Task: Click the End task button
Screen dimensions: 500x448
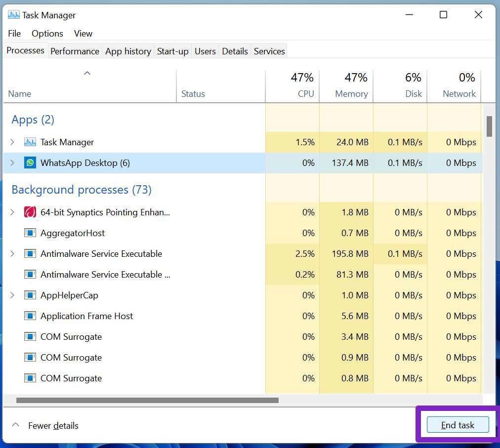Action: 458,425
